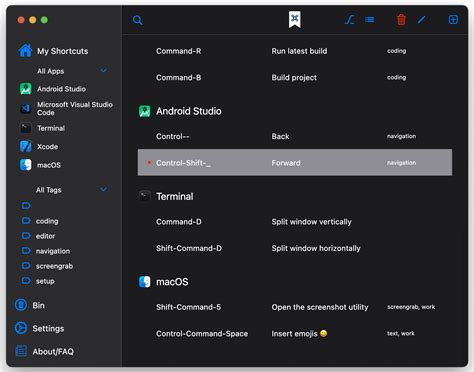The height and width of the screenshot is (372, 474).
Task: Click Android Studio section header icon
Action: 145,111
